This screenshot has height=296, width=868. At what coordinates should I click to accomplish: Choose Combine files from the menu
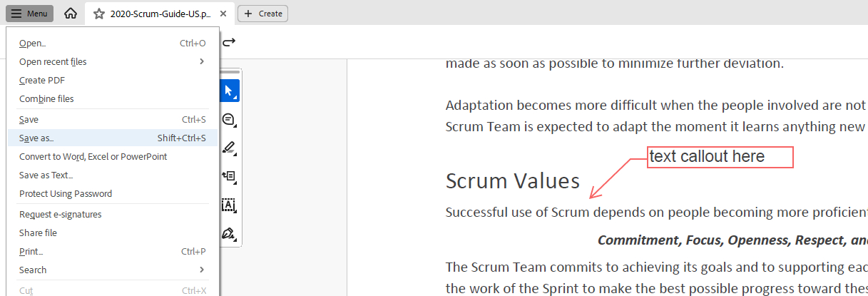point(46,98)
